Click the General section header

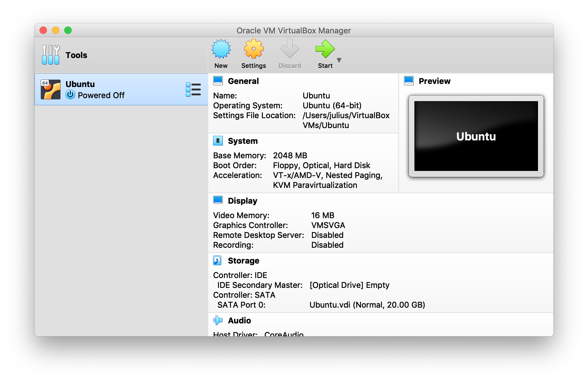coord(243,81)
